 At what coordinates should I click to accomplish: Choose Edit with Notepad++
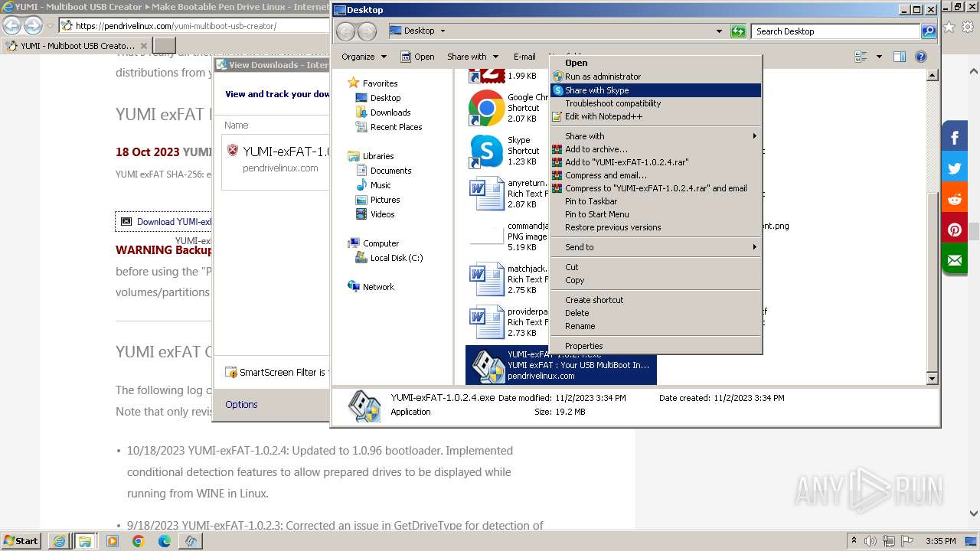coord(655,116)
